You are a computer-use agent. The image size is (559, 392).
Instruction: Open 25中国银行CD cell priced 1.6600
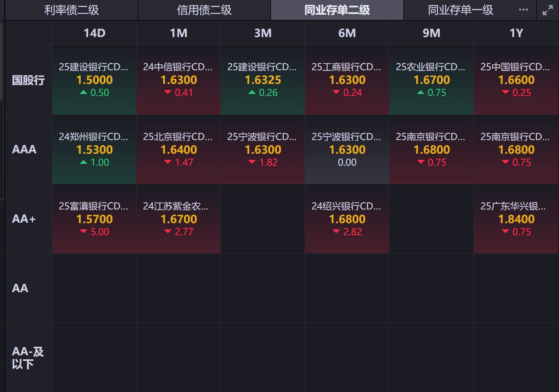[x=516, y=80]
